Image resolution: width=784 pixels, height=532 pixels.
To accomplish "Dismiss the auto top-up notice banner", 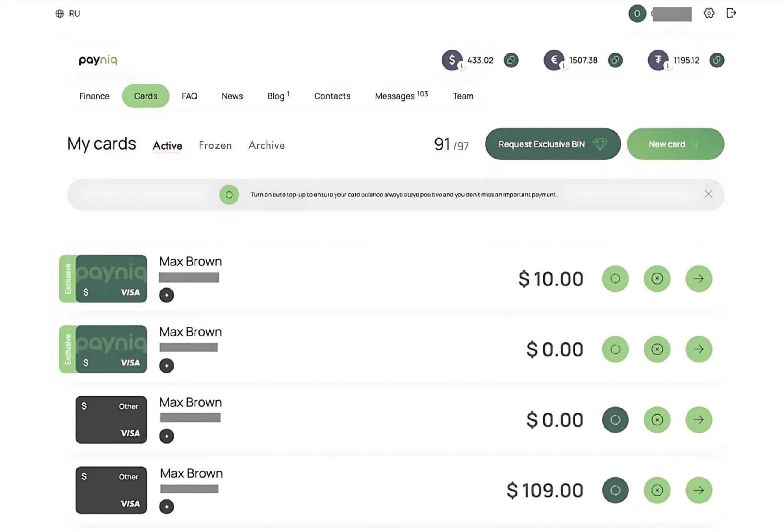I will pos(708,194).
